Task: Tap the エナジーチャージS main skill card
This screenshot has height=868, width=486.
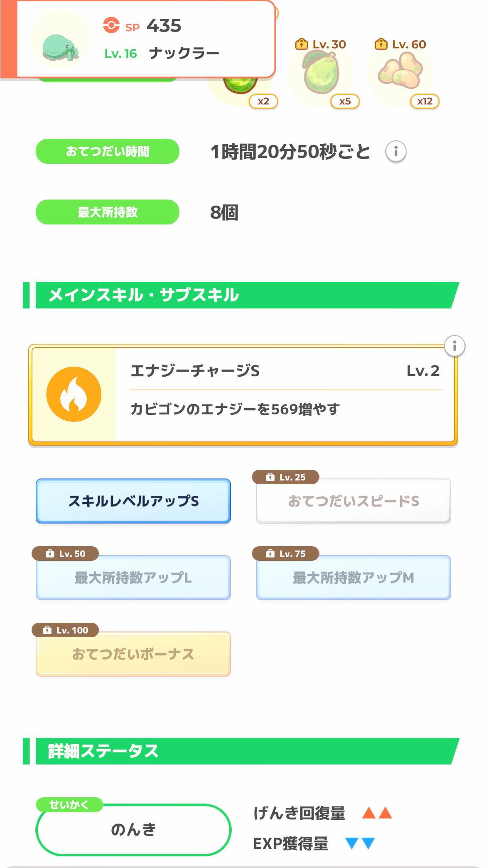Action: point(285,394)
